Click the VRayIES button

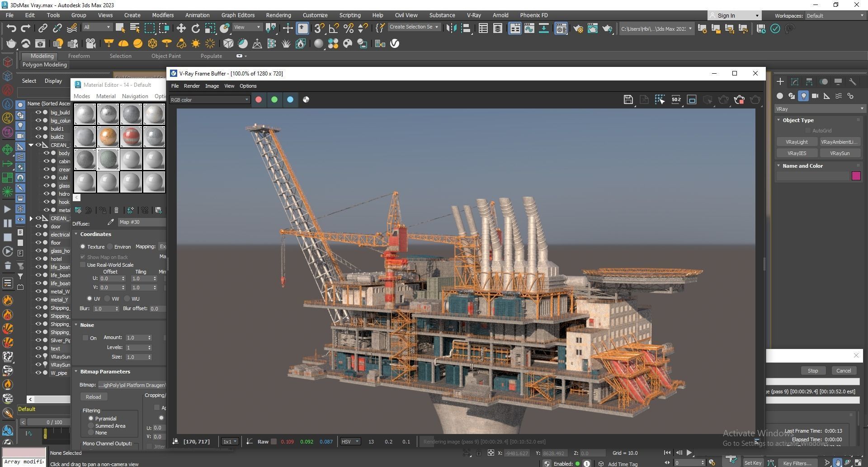(x=797, y=153)
